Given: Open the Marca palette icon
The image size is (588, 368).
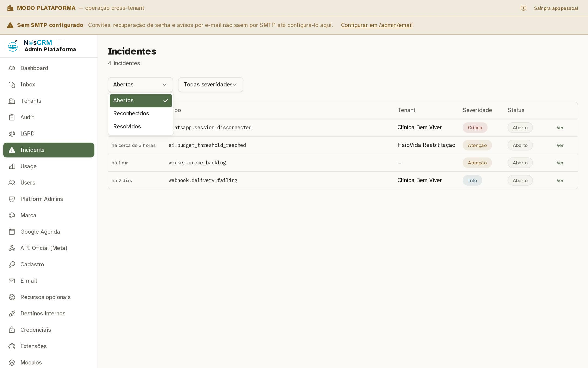Looking at the screenshot, I should [x=12, y=215].
